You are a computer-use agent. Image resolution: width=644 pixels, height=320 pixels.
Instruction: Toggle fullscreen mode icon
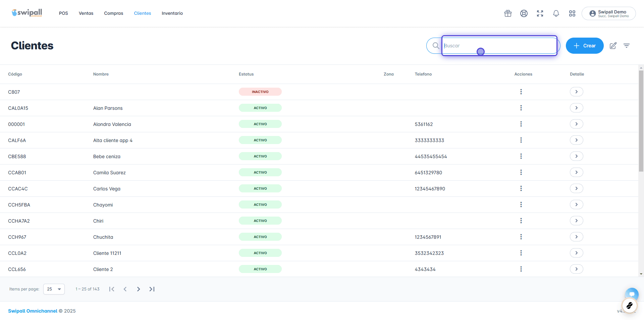pyautogui.click(x=540, y=13)
